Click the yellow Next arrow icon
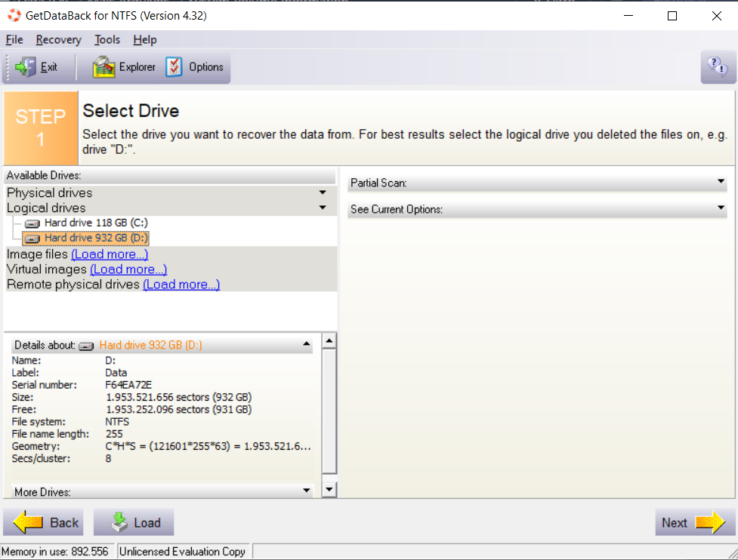Screen dimensions: 738x560 coord(710,522)
